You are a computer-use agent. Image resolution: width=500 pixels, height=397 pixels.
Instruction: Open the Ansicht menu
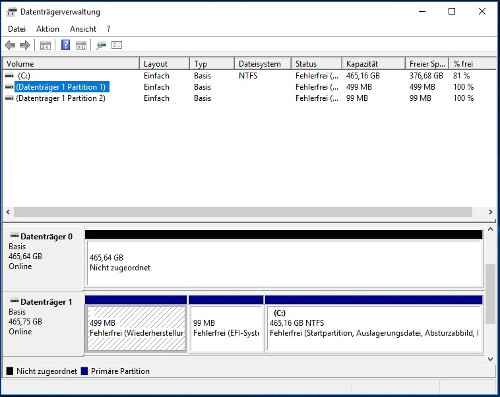point(83,29)
